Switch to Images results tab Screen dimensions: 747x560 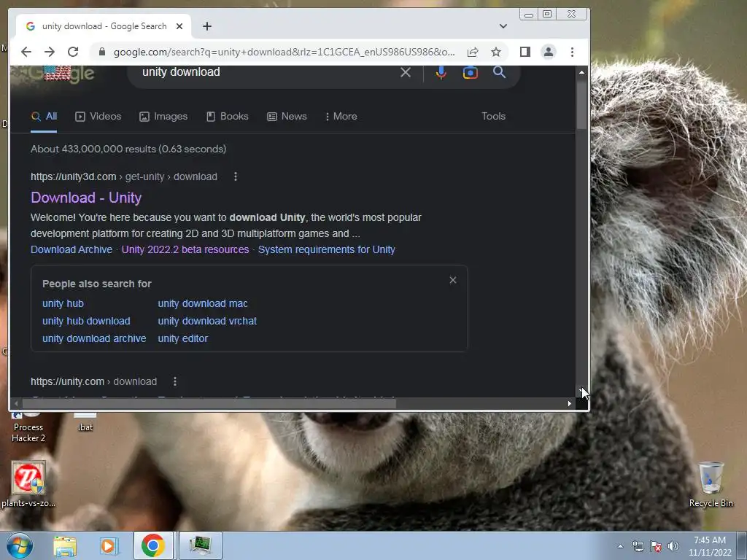tap(163, 116)
